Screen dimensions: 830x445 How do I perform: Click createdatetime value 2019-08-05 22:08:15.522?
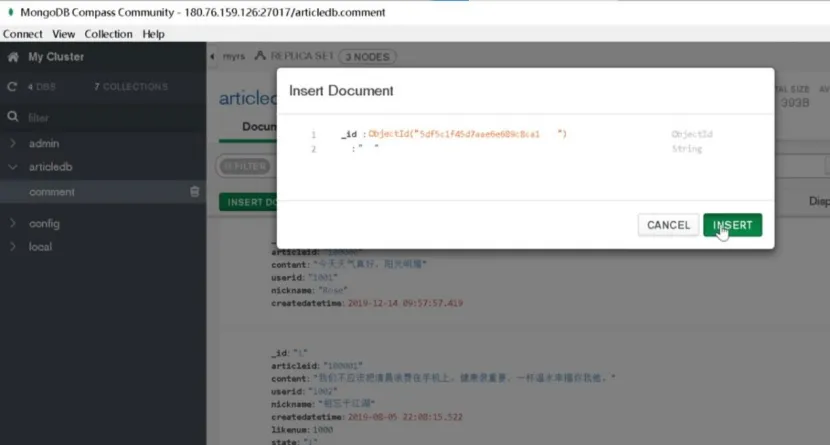click(x=405, y=417)
